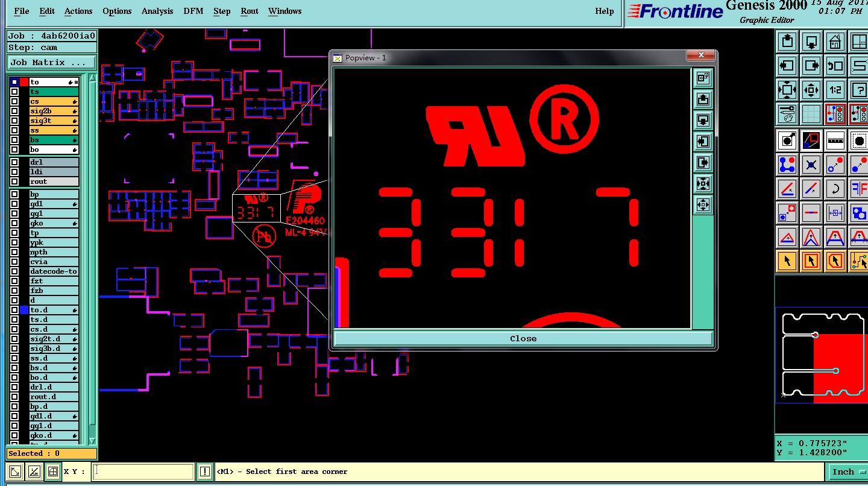Viewport: 868px width, 486px height.
Task: Select the plain arrow pointer selection tool
Action: [x=787, y=261]
